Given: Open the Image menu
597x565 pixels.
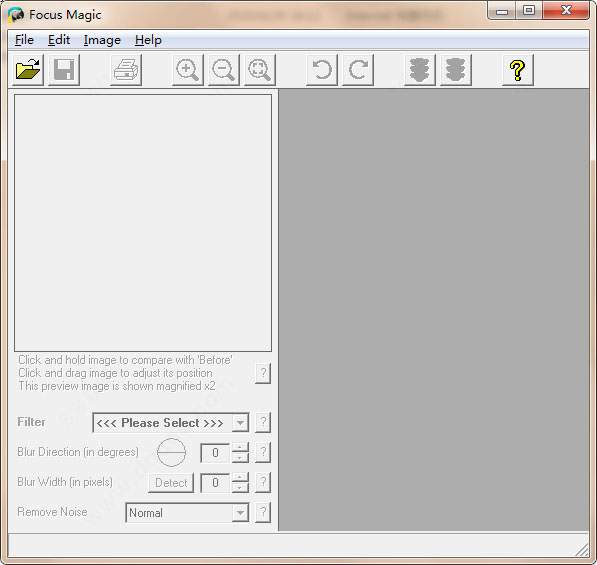Looking at the screenshot, I should pyautogui.click(x=102, y=40).
